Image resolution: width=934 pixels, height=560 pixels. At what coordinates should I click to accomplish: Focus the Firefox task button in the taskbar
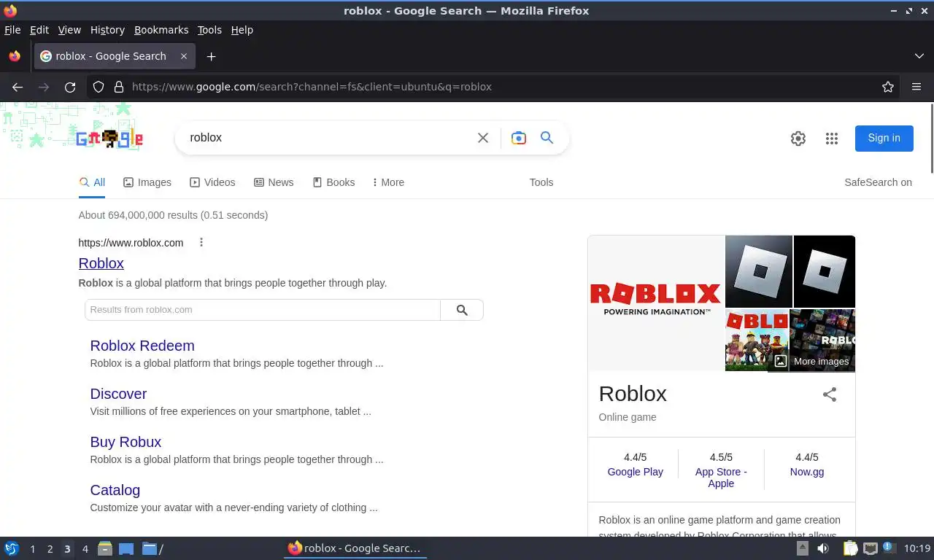355,548
